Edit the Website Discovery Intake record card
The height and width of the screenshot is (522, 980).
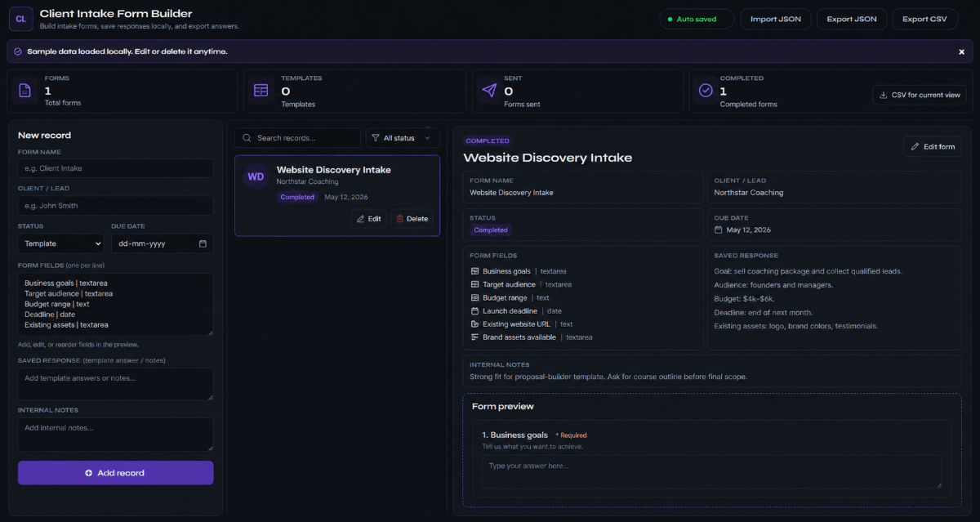point(369,219)
